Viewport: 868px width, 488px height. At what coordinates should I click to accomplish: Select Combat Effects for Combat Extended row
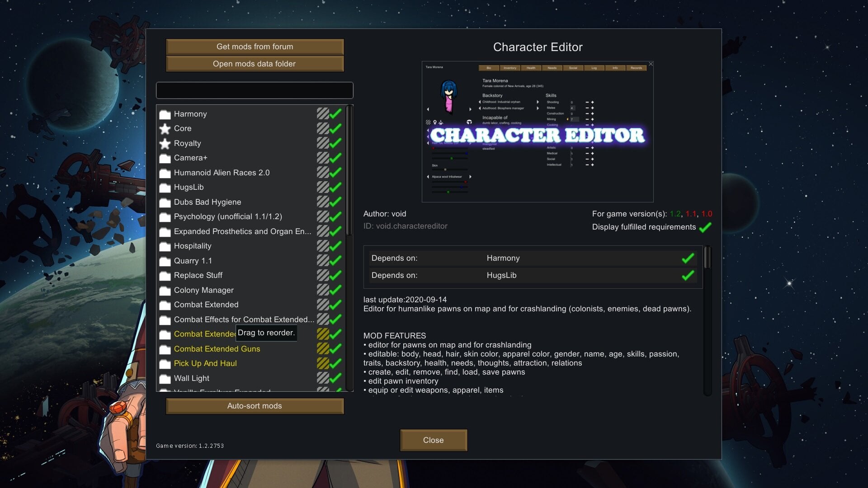pos(250,319)
